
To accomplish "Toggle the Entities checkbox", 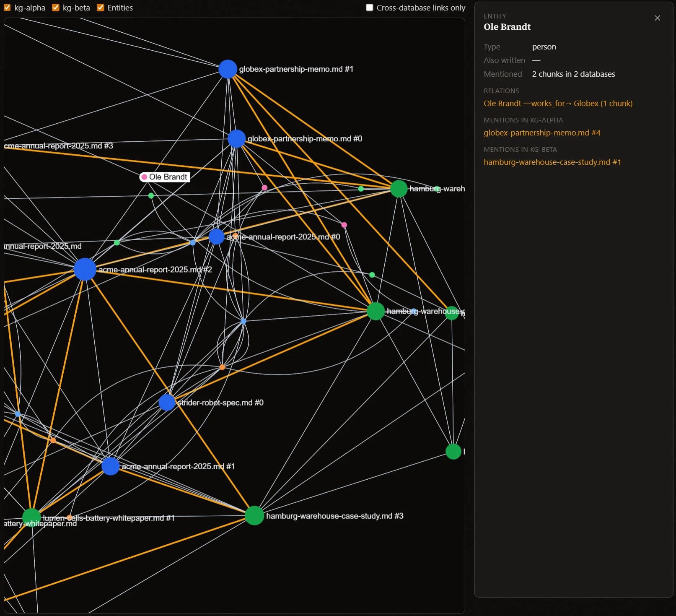I will coord(100,8).
